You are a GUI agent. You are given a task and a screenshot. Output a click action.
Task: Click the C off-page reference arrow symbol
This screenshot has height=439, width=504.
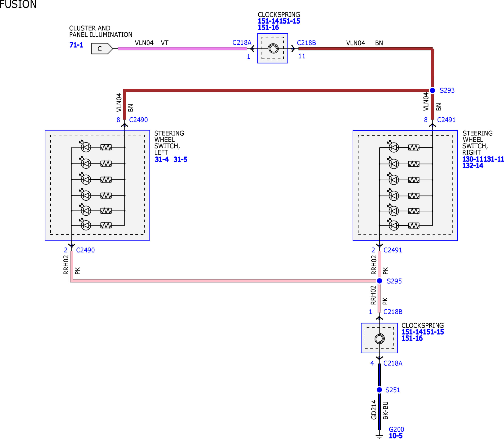[x=102, y=49]
